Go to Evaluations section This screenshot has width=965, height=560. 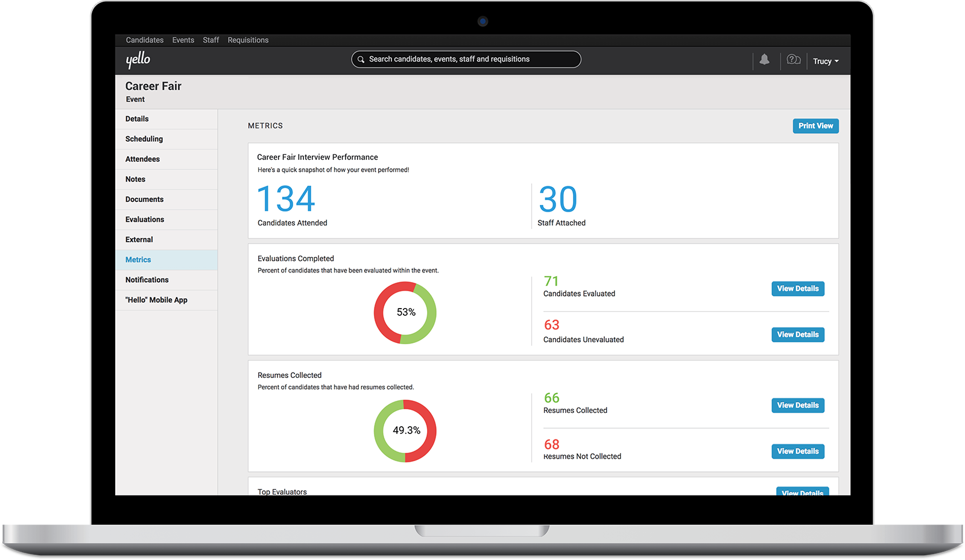point(166,219)
